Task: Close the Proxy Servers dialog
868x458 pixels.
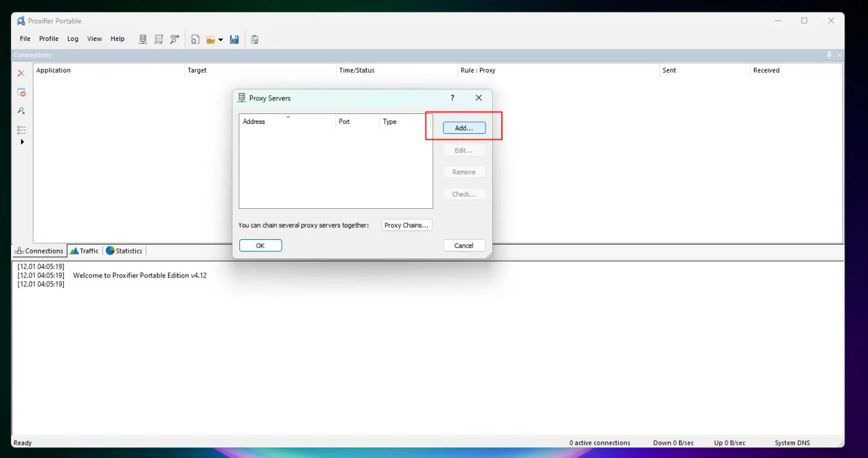Action: pos(479,98)
